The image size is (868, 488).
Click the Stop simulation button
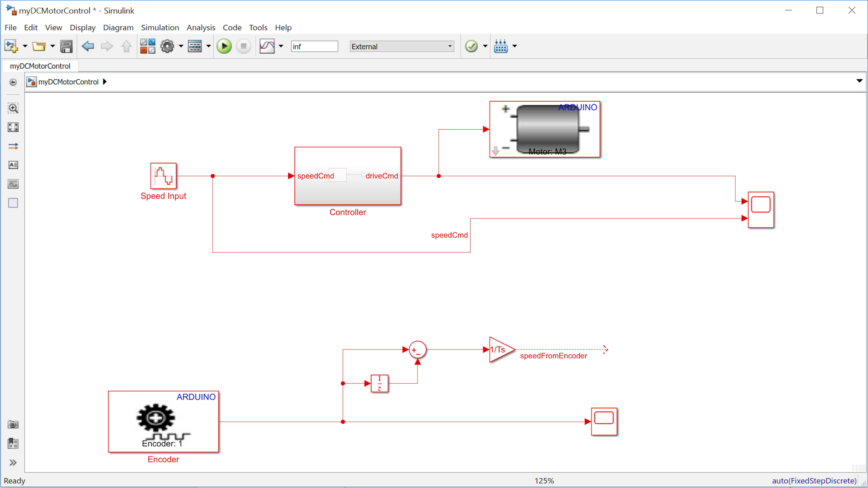coord(244,46)
